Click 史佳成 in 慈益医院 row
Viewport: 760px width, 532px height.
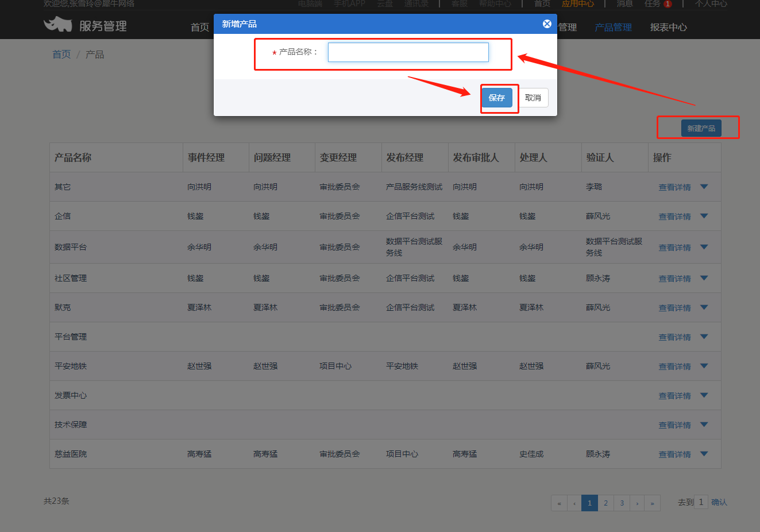tap(531, 454)
